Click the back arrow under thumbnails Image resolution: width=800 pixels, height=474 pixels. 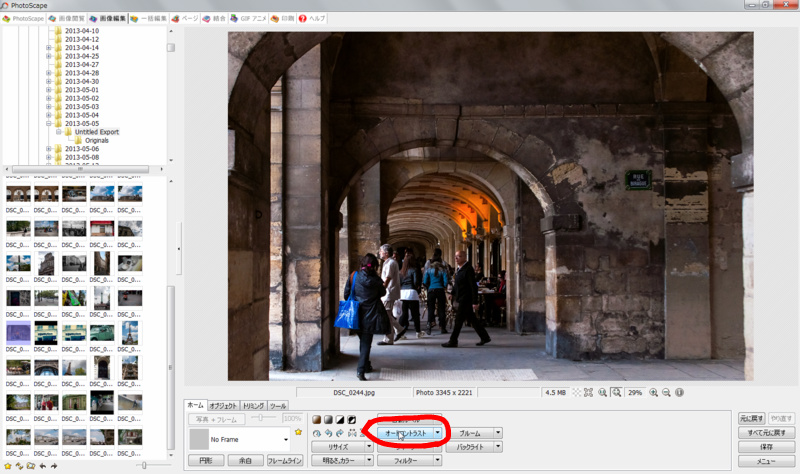pyautogui.click(x=43, y=466)
